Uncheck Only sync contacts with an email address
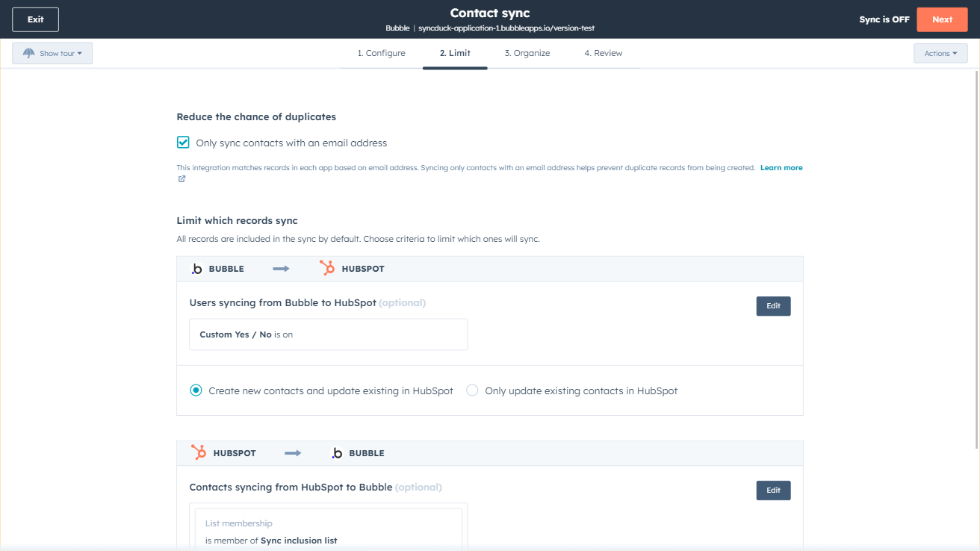 coord(183,143)
